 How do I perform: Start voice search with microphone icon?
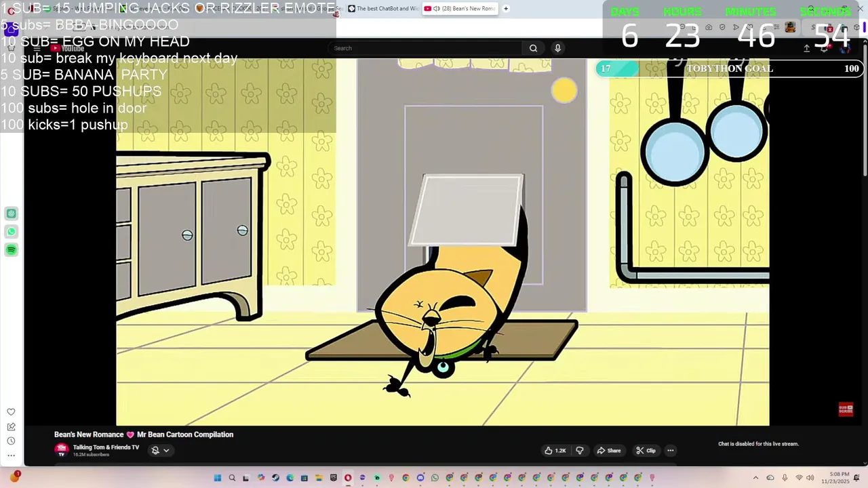point(557,48)
